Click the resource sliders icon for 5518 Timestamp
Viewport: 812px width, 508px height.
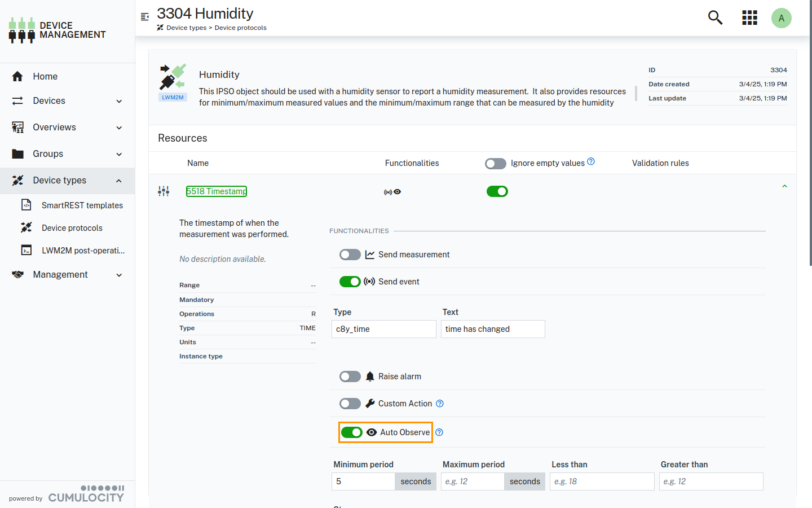click(x=164, y=191)
